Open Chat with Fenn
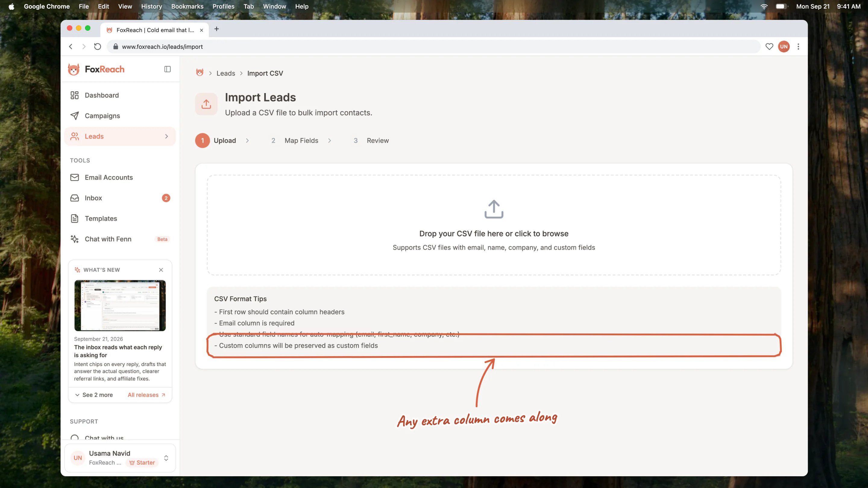The height and width of the screenshot is (488, 868). (120, 239)
